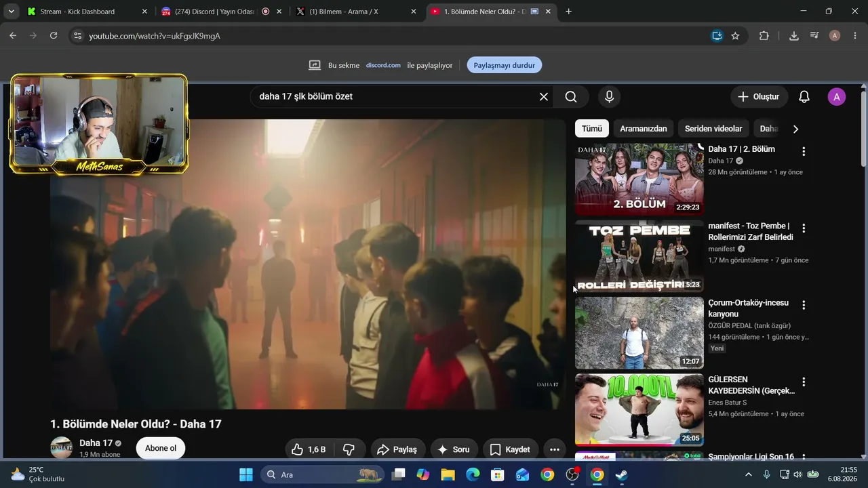Open OBS Studio from the taskbar

tap(572, 474)
